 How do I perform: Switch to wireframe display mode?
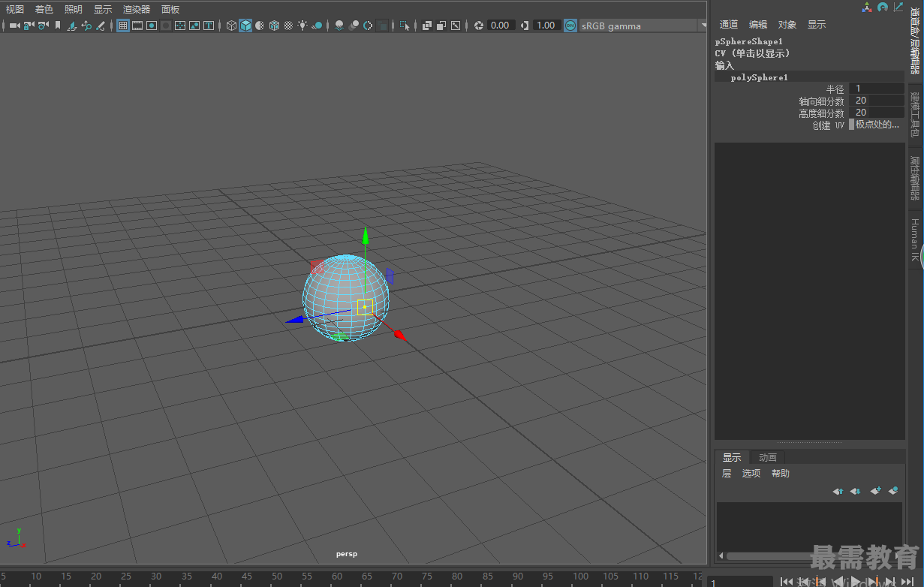click(x=231, y=26)
